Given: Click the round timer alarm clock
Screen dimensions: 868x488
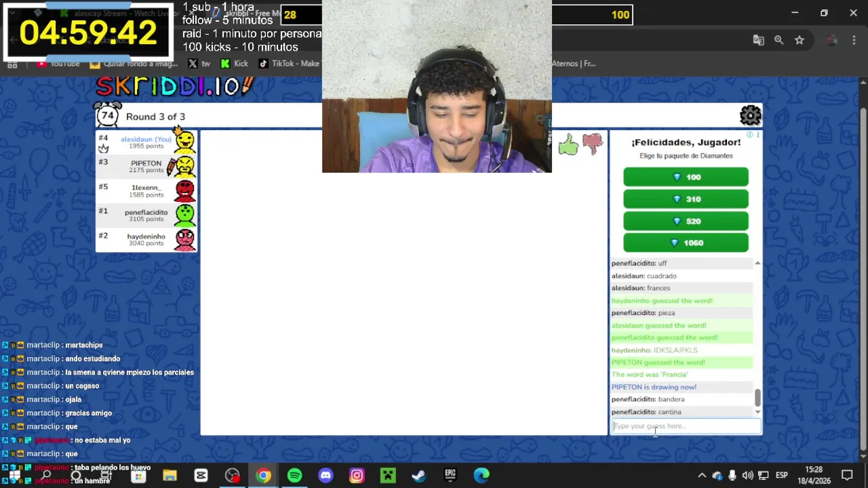Looking at the screenshot, I should (107, 115).
